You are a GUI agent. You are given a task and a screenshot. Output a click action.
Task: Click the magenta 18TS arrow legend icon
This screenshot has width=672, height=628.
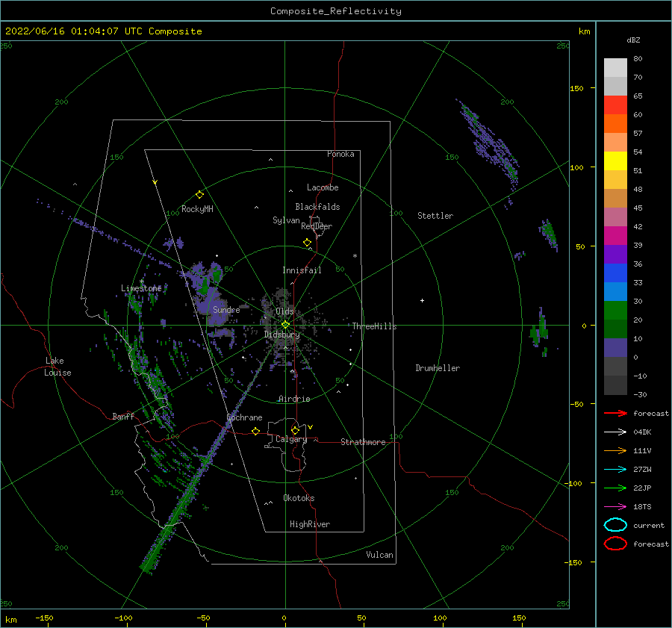click(x=615, y=507)
